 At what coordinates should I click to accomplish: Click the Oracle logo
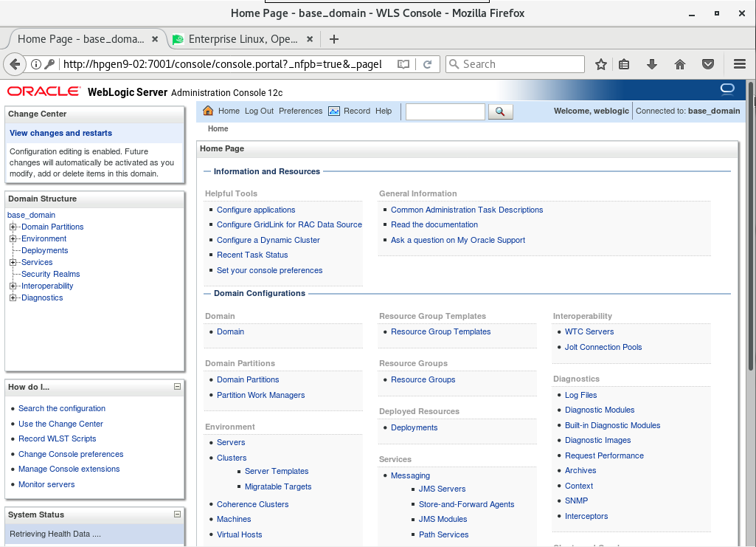(x=44, y=90)
